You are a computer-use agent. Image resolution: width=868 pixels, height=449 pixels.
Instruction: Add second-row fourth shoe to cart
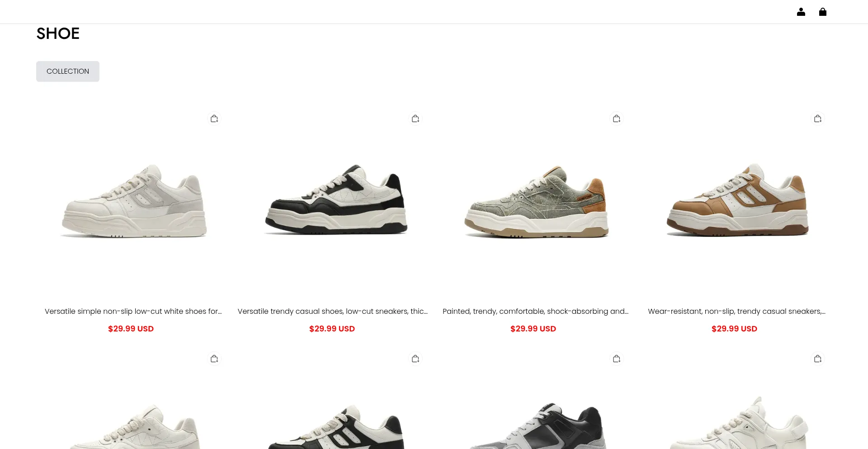click(x=818, y=359)
